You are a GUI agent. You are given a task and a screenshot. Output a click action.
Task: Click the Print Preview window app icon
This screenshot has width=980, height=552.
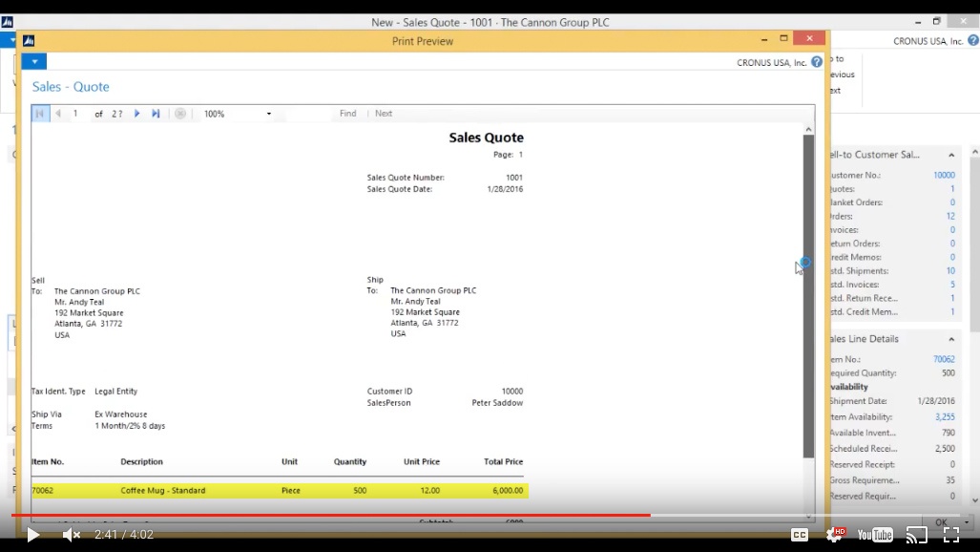tap(29, 41)
